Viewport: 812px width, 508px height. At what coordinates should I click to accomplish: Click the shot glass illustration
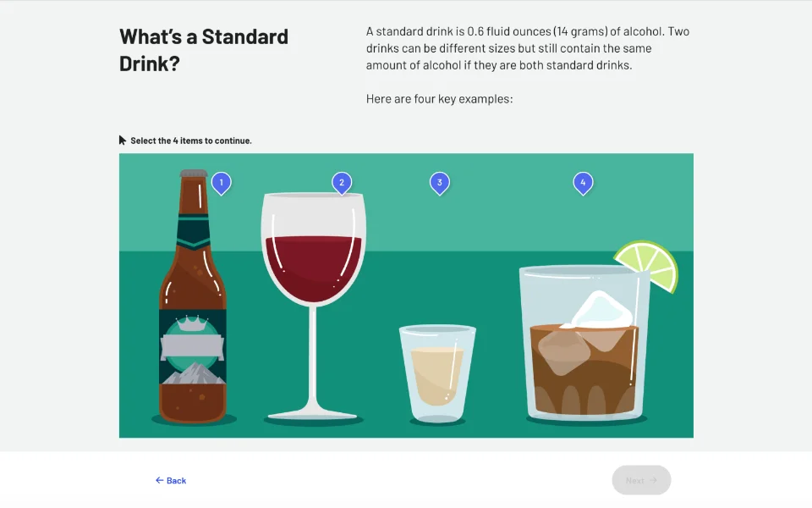(437, 374)
